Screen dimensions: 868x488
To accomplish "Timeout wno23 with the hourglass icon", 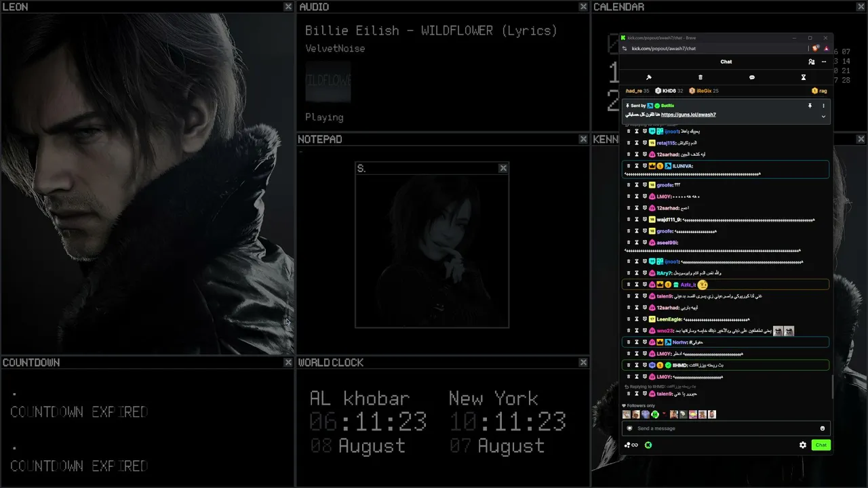I will coord(637,331).
